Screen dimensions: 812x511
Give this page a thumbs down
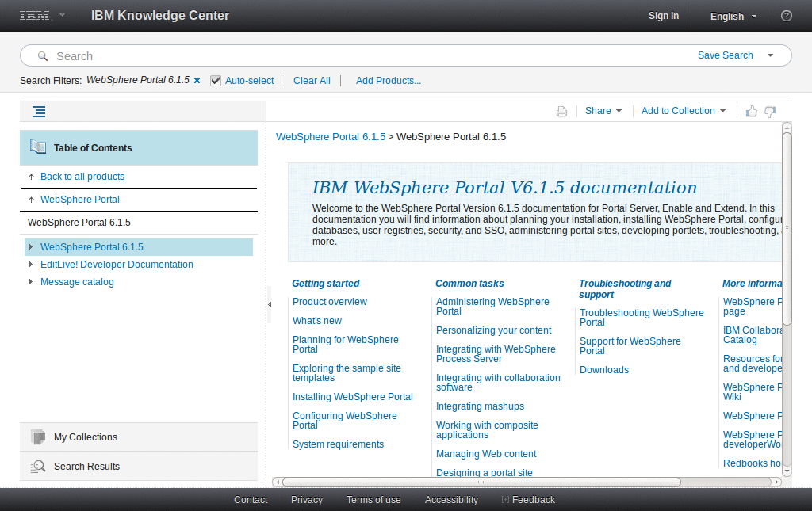tap(769, 112)
